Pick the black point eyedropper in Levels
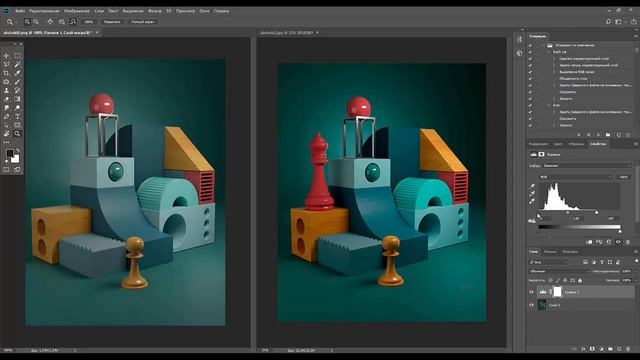Viewport: 640px width, 360px height. tap(532, 186)
